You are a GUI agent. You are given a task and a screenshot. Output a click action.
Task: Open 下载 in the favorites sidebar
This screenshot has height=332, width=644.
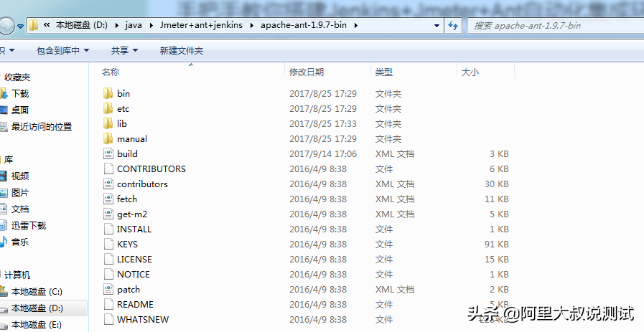click(20, 93)
